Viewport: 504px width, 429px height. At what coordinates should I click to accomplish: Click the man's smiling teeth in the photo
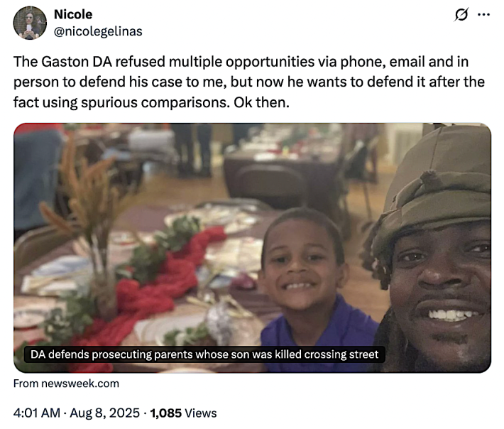(451, 313)
